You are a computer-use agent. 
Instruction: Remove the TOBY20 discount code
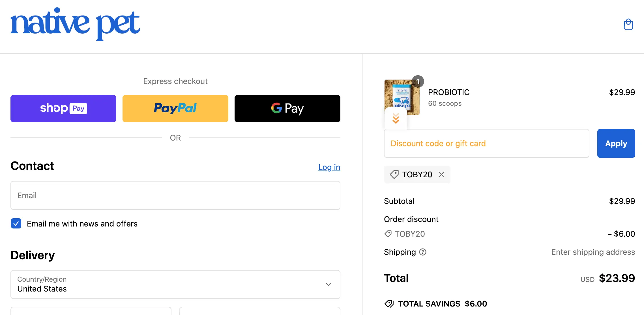[x=441, y=174]
